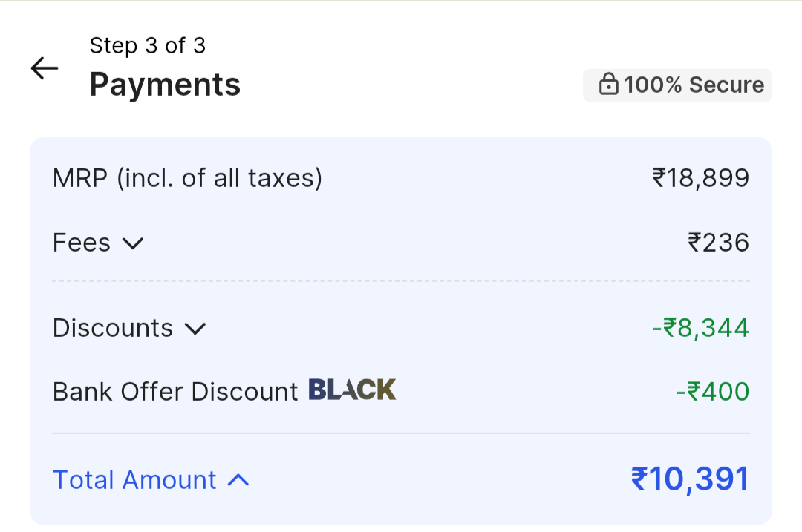Click the dashed divider below Fees
The width and height of the screenshot is (802, 532).
401,281
